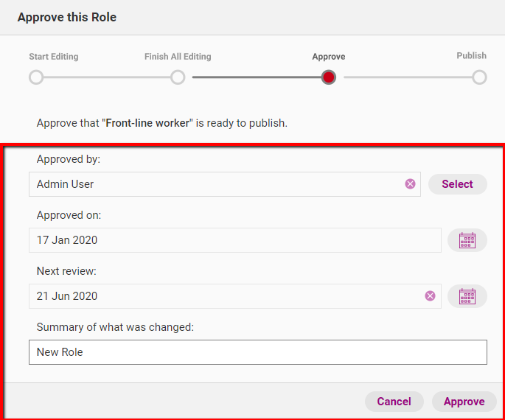Open the Next review calendar picker
This screenshot has height=420, width=505.
click(467, 296)
